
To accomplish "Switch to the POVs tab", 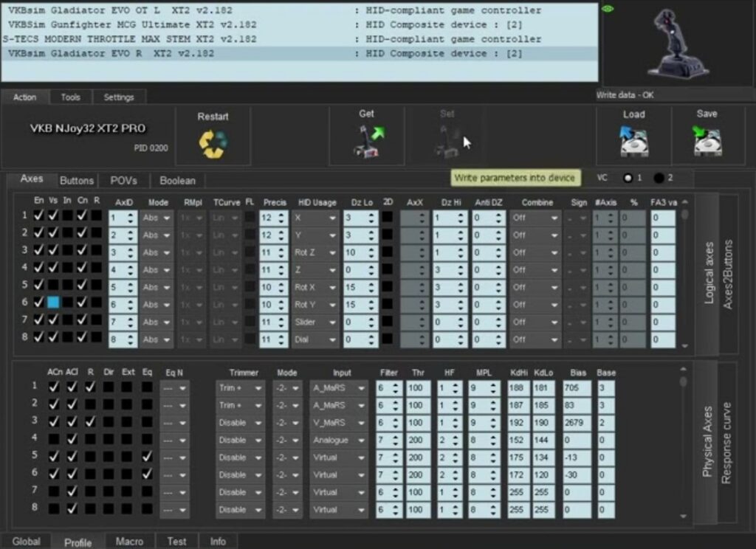I will pyautogui.click(x=123, y=180).
